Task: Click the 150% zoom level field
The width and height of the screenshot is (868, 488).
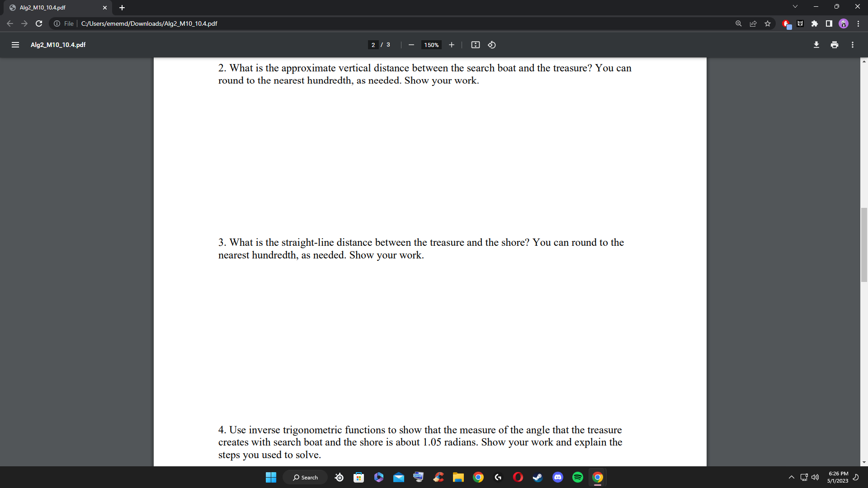Action: 431,45
